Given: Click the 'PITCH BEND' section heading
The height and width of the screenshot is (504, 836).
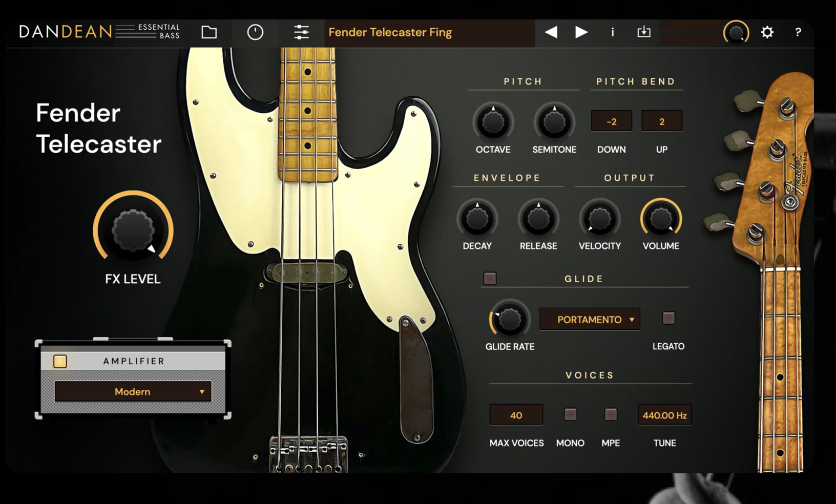Looking at the screenshot, I should pos(636,81).
